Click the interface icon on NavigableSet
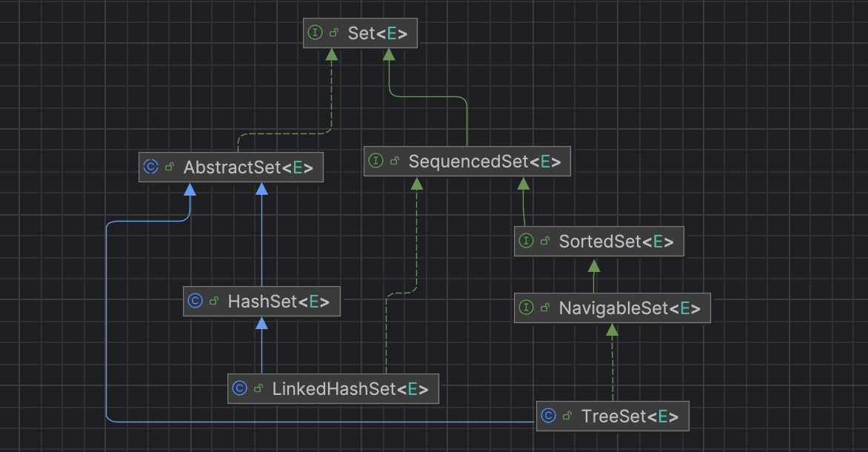The height and width of the screenshot is (452, 868). click(x=527, y=308)
